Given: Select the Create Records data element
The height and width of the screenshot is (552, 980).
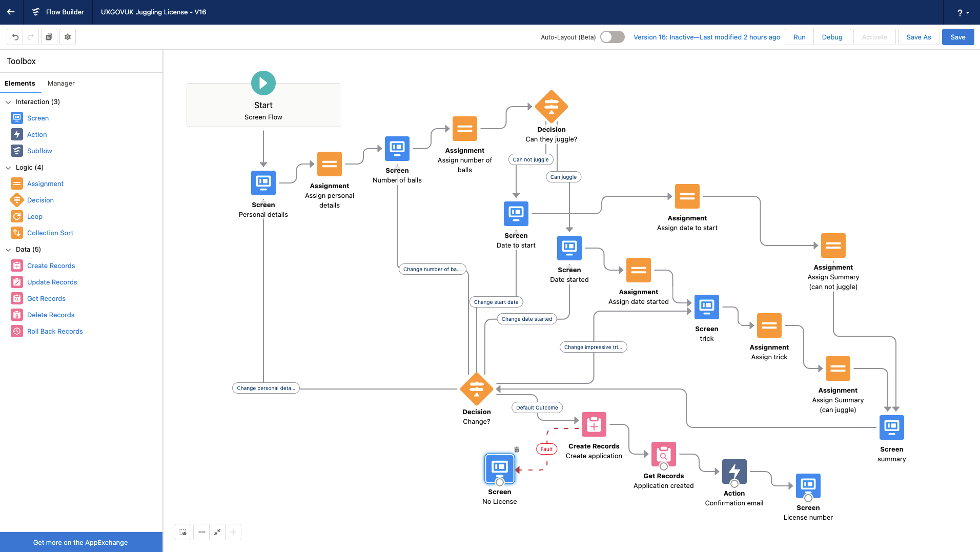Looking at the screenshot, I should click(51, 265).
